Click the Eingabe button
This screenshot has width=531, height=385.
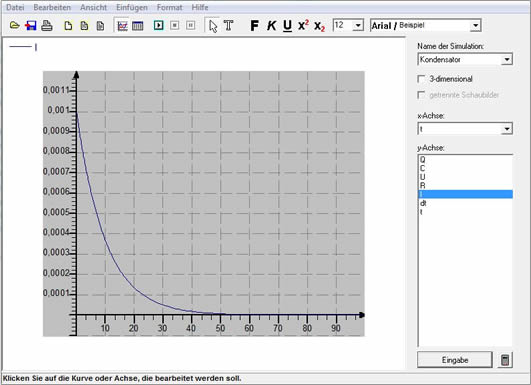point(455,360)
